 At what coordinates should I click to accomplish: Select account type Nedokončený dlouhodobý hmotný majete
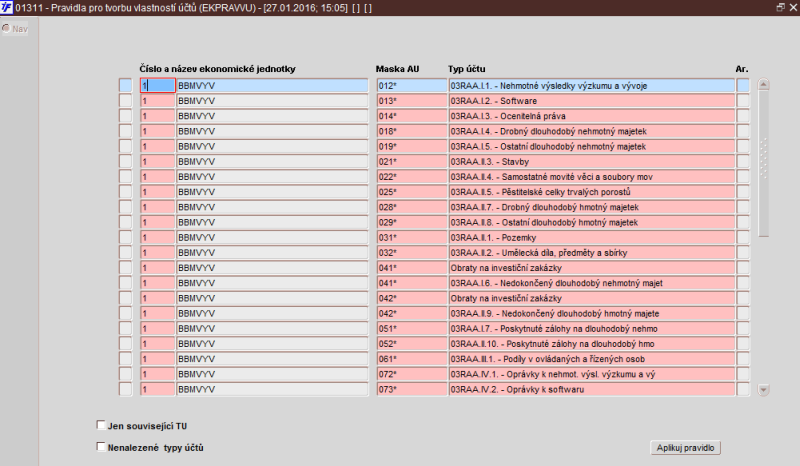[592, 313]
